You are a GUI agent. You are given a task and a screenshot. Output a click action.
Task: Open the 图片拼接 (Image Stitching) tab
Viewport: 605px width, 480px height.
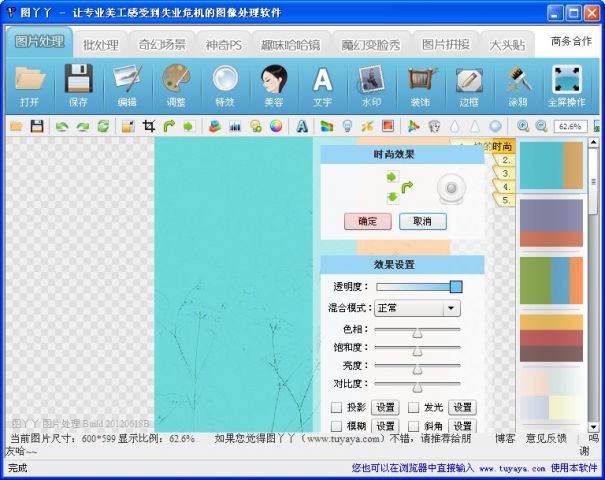click(445, 45)
